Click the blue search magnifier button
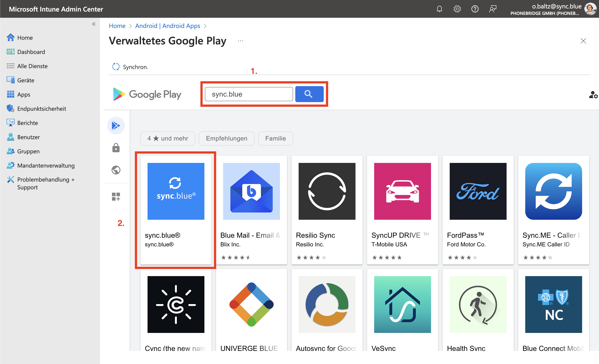Screen dimensions: 599x364 309,94
